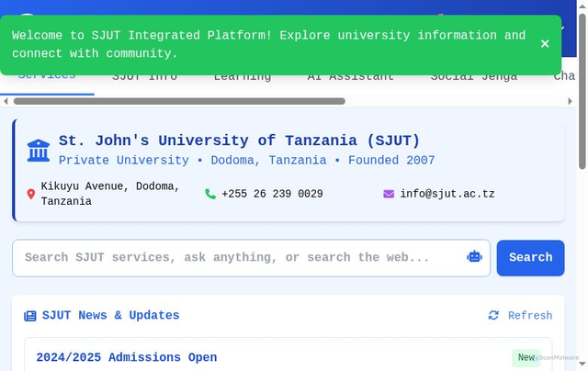Click the Refresh link in news section
The width and height of the screenshot is (588, 371).
pos(520,316)
